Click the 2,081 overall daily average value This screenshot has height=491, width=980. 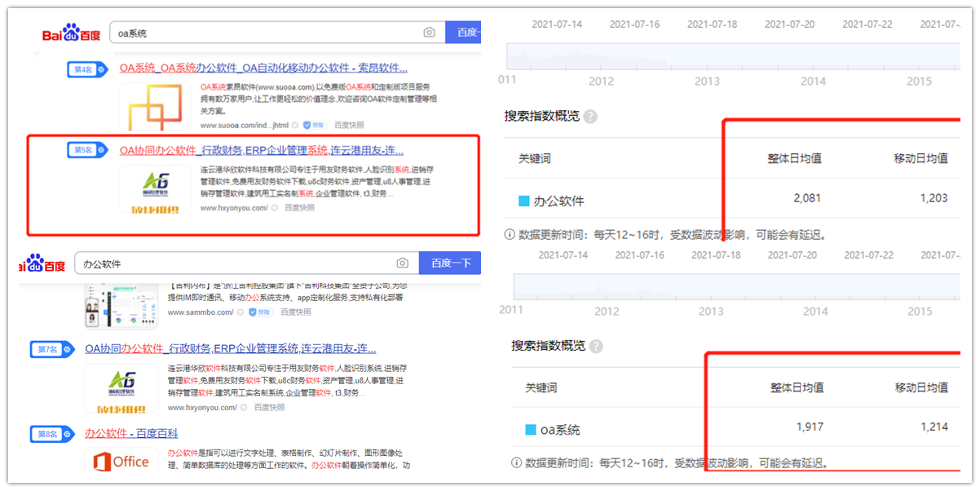click(x=807, y=198)
